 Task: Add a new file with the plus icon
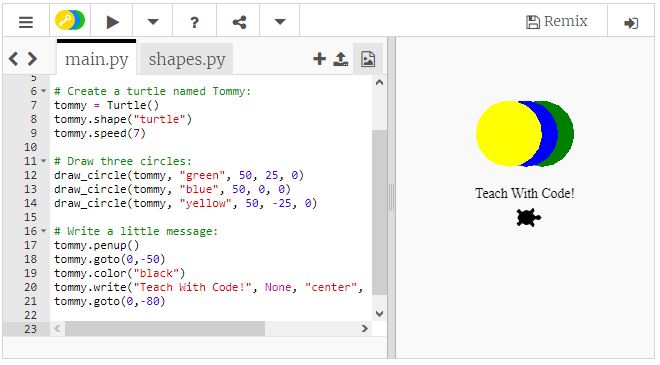click(319, 59)
